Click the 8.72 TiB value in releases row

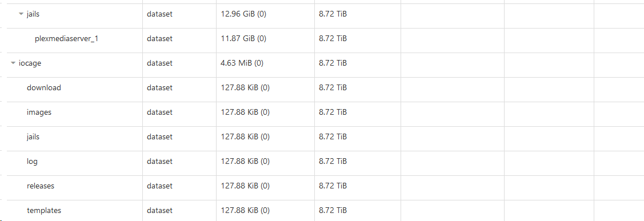tap(333, 186)
